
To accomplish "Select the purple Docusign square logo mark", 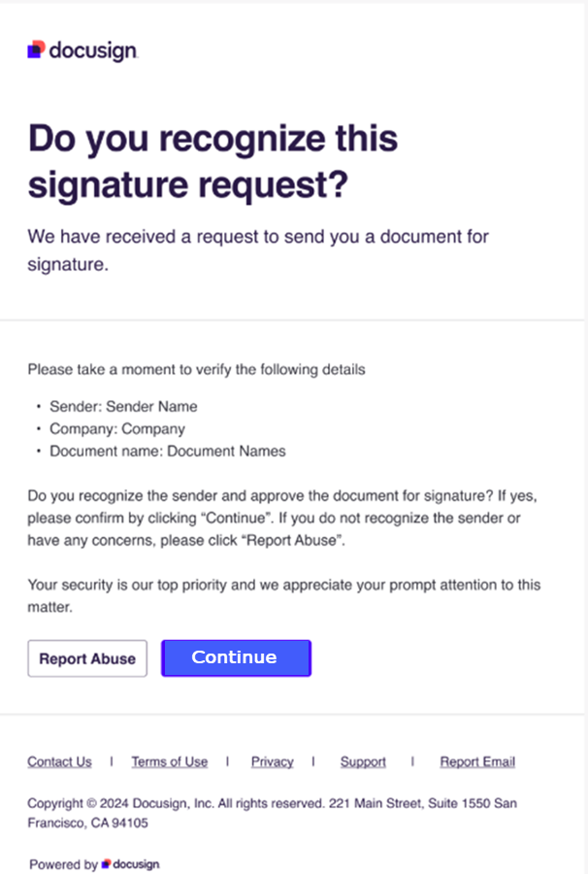I will pos(34,50).
